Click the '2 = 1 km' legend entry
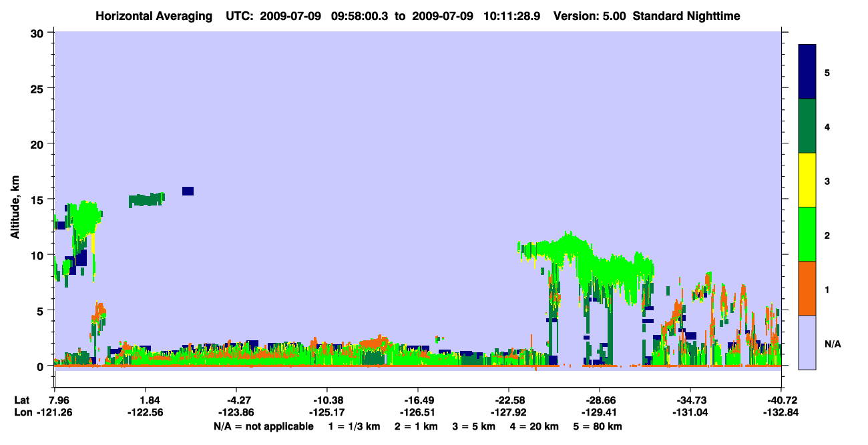Viewport: 868px width, 445px height. (x=415, y=426)
